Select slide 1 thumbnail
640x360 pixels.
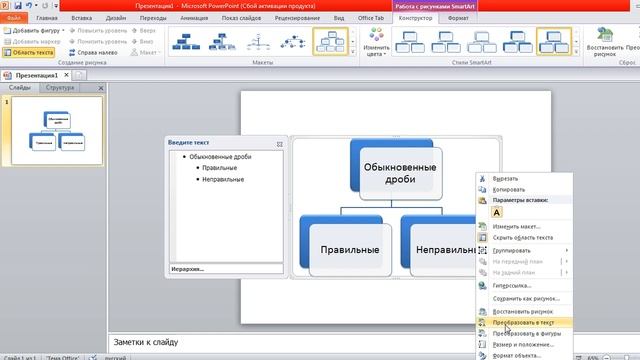(57, 131)
